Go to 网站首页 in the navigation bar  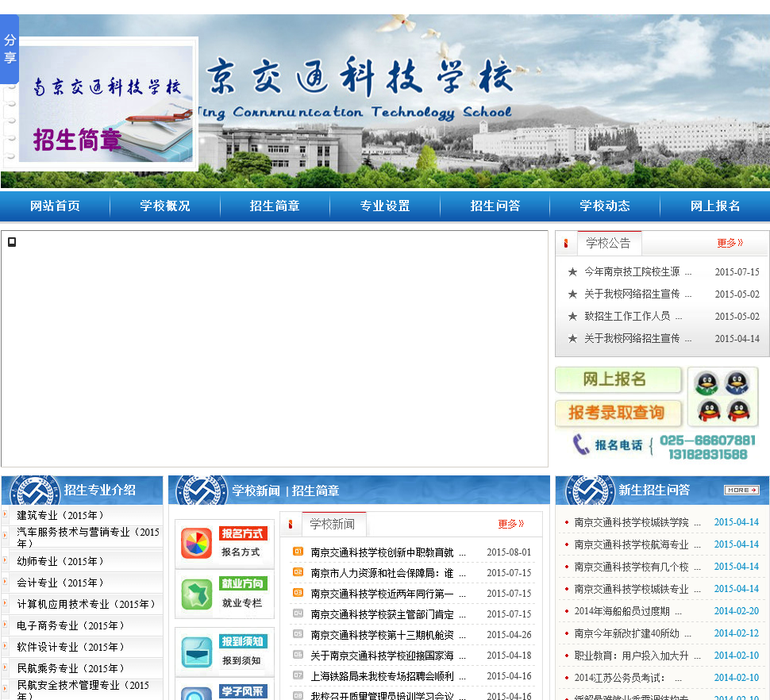pos(55,206)
